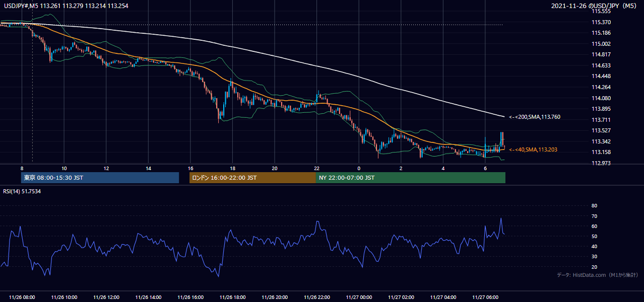Click the 11/26 16:00 time label
Image resolution: width=644 pixels, height=302 pixels.
[190, 297]
